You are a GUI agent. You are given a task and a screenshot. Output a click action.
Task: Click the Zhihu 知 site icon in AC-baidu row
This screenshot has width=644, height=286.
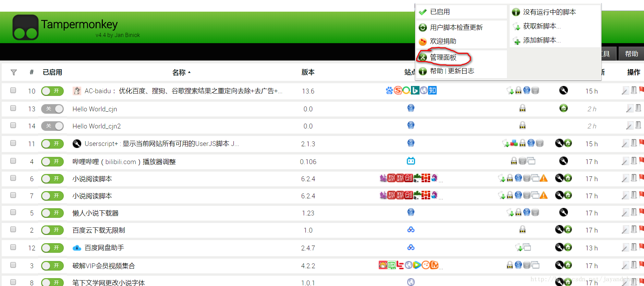[x=433, y=90]
